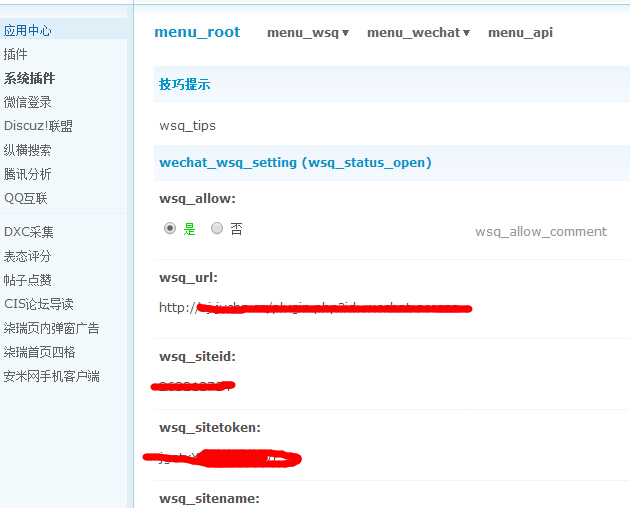Viewport: 630px width, 508px height.
Task: Select the 否 radio button for wsq_allow
Action: click(x=217, y=228)
